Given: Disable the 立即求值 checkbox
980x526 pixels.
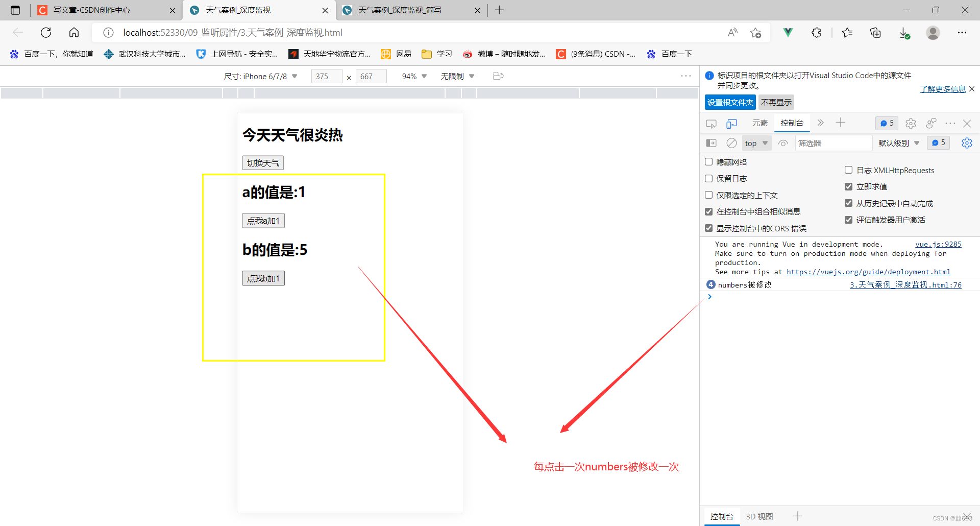Looking at the screenshot, I should [x=849, y=186].
